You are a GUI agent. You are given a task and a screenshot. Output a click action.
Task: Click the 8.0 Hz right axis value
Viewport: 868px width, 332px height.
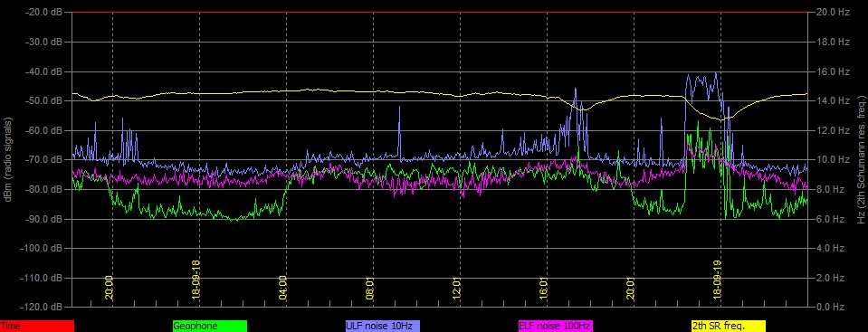point(830,189)
